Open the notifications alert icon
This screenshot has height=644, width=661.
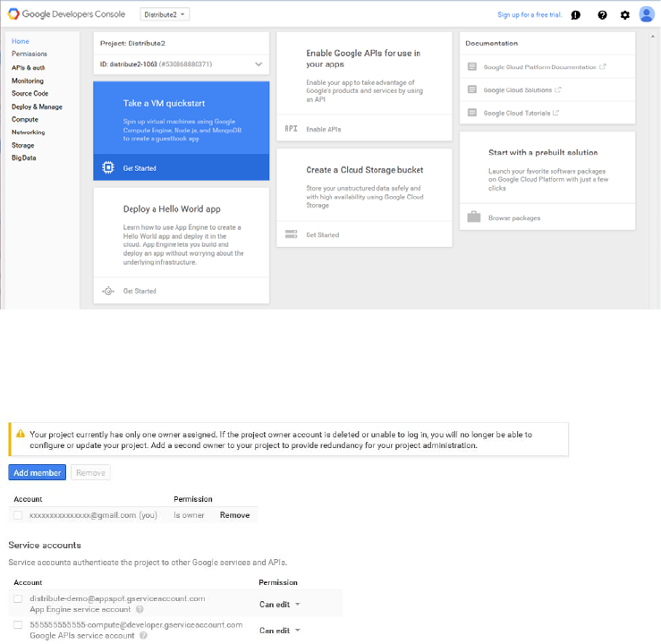(x=575, y=15)
